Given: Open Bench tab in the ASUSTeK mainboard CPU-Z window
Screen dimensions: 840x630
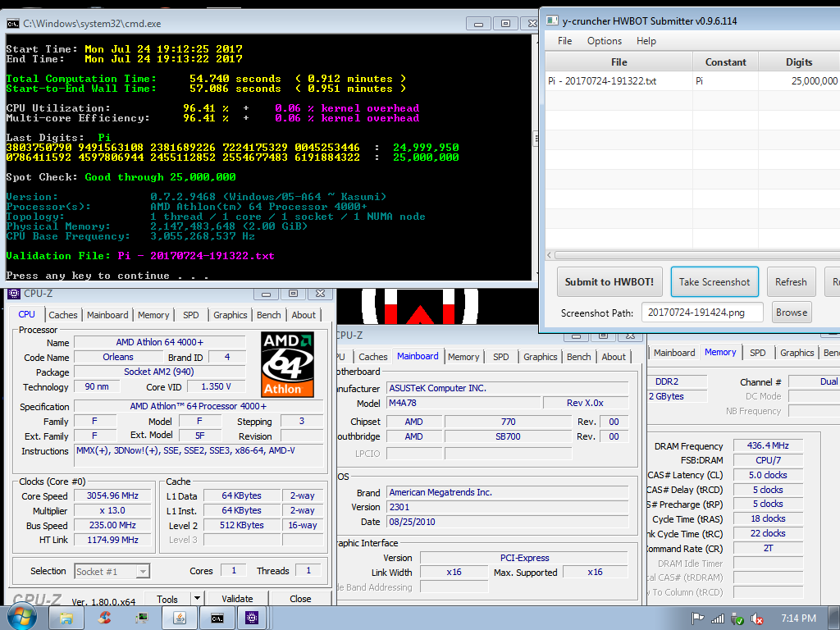Looking at the screenshot, I should click(x=578, y=357).
